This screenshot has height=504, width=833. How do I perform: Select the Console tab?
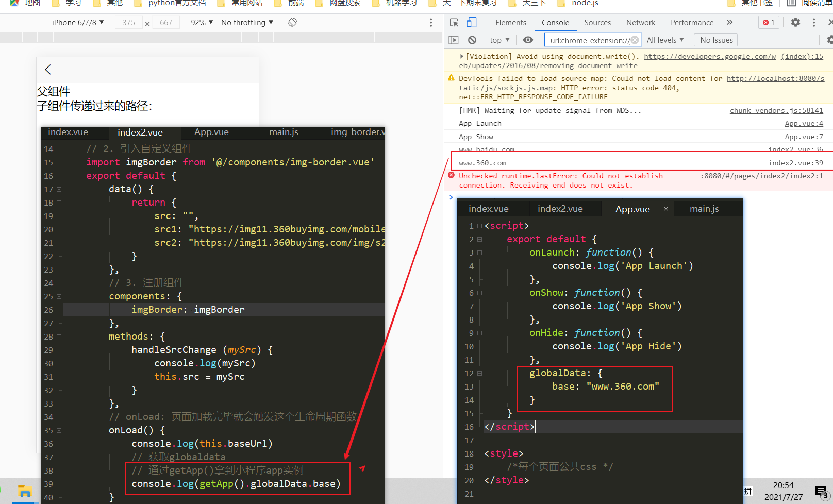[555, 22]
